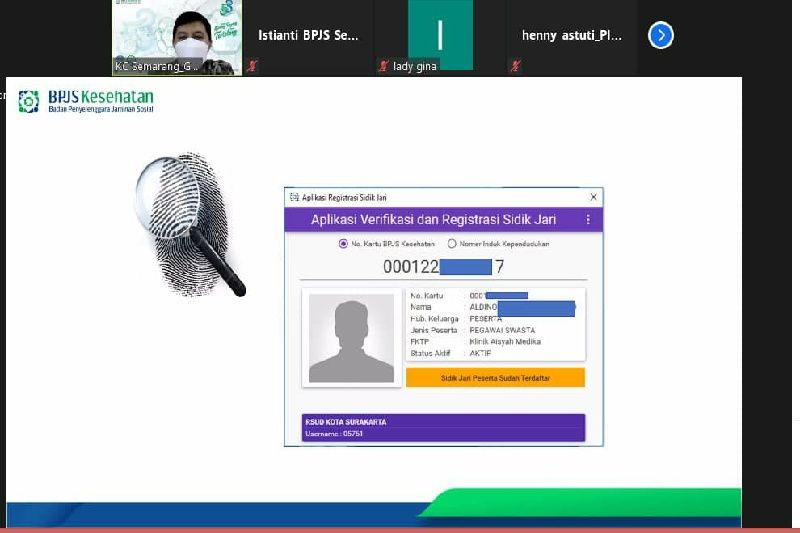Select KC Semarang video thumbnail
The width and height of the screenshot is (800, 533).
pos(177,37)
